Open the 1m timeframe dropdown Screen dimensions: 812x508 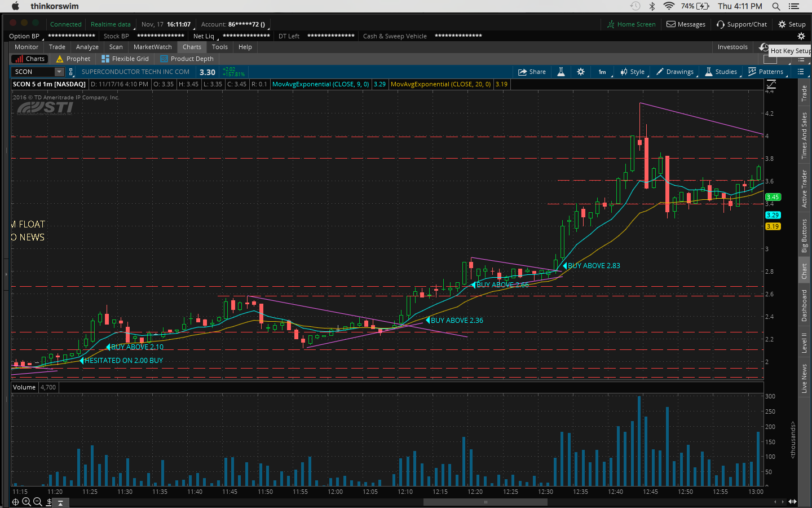(x=602, y=72)
